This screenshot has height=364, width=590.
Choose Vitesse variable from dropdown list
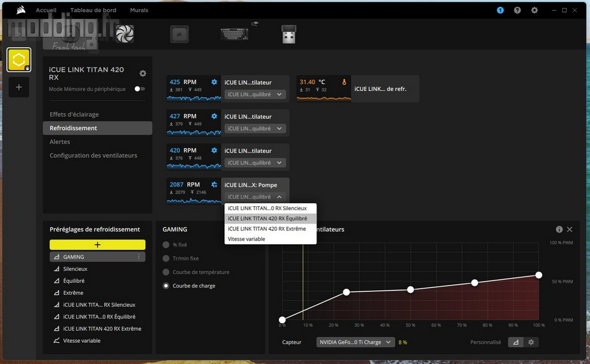point(270,239)
